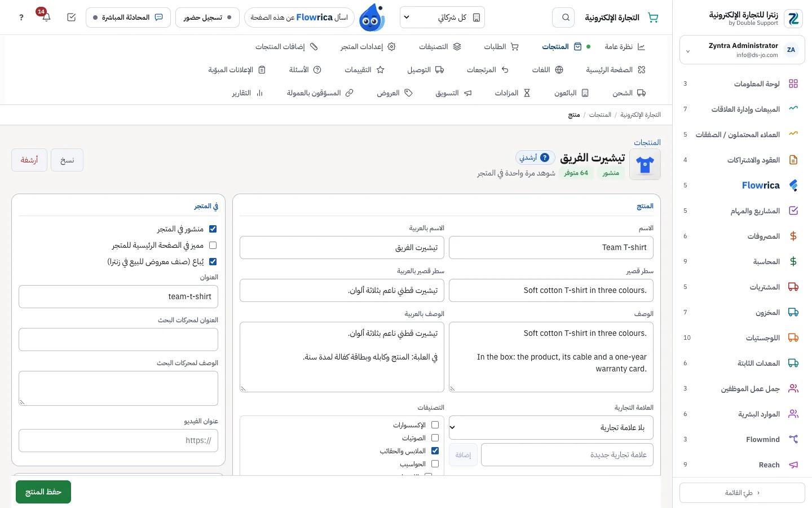812x508 pixels.
Task: Open المنتجات tab in store navigation
Action: 561,47
